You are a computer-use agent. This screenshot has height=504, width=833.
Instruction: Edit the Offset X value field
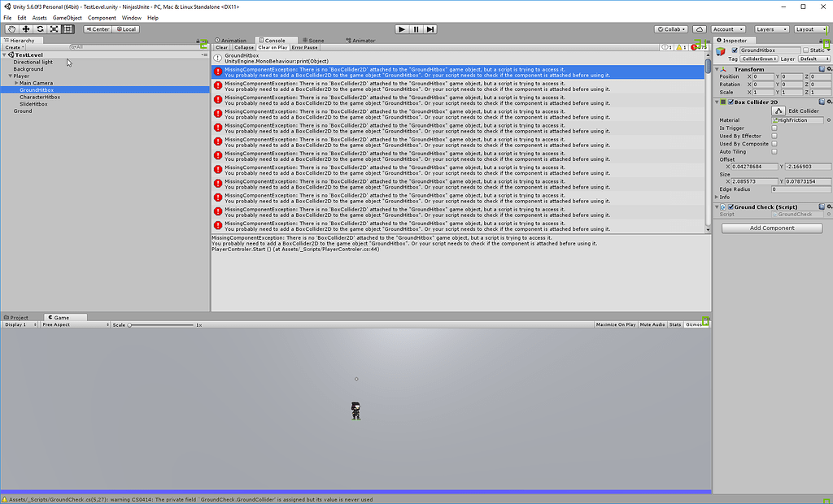pos(752,167)
